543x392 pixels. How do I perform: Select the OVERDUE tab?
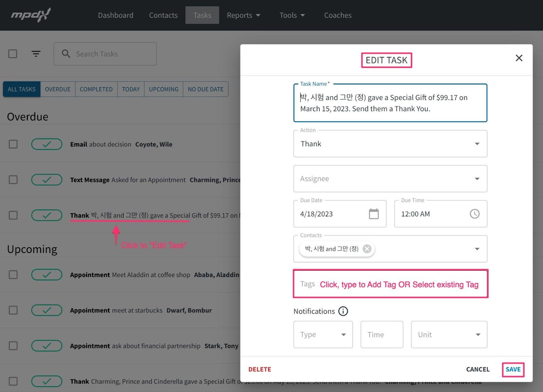[x=58, y=89]
